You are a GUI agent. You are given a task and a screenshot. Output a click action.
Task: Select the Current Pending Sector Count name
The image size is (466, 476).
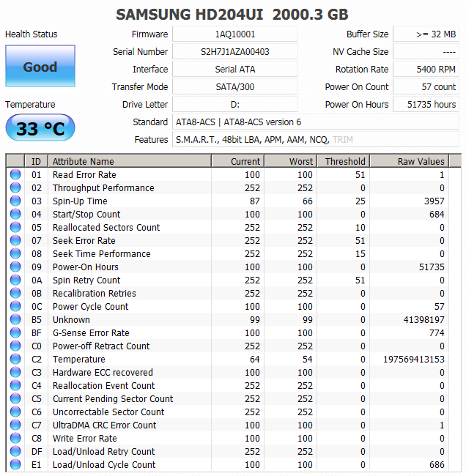(113, 398)
